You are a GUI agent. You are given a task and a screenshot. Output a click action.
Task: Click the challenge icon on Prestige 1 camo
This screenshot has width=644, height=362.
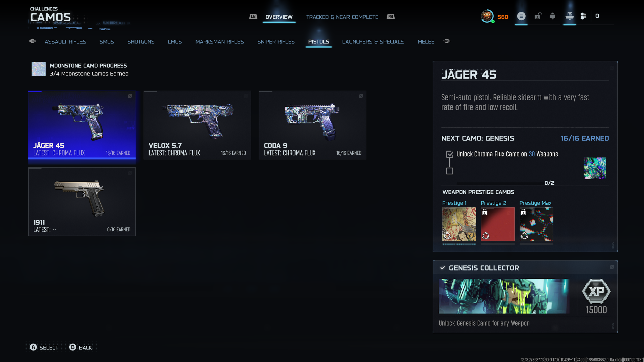click(x=447, y=236)
